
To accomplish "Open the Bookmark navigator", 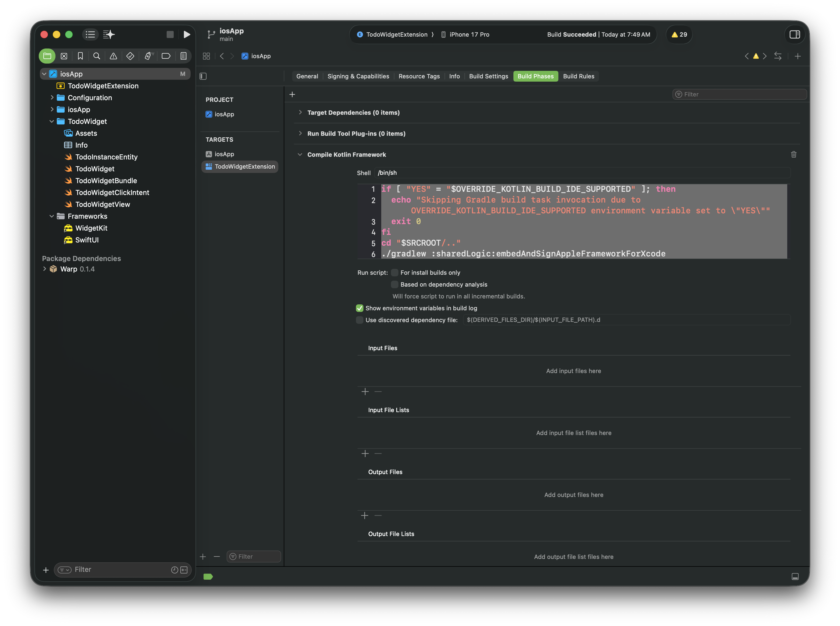I will (x=80, y=56).
